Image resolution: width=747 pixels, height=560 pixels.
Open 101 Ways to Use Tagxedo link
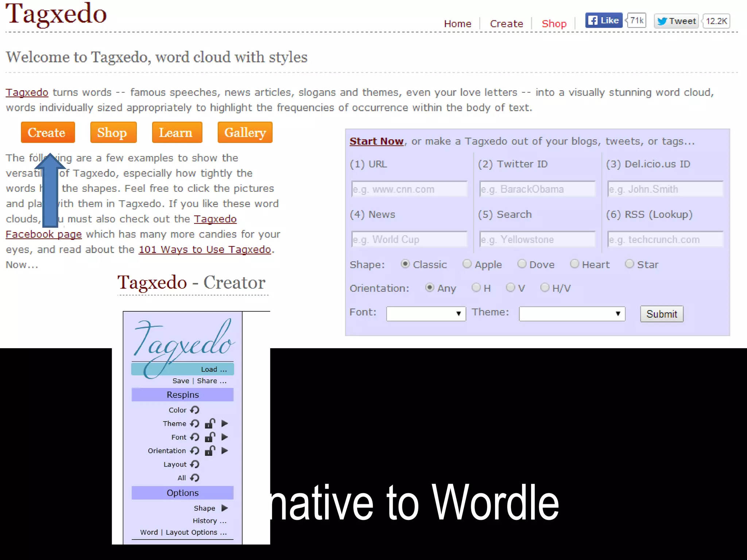pos(205,249)
